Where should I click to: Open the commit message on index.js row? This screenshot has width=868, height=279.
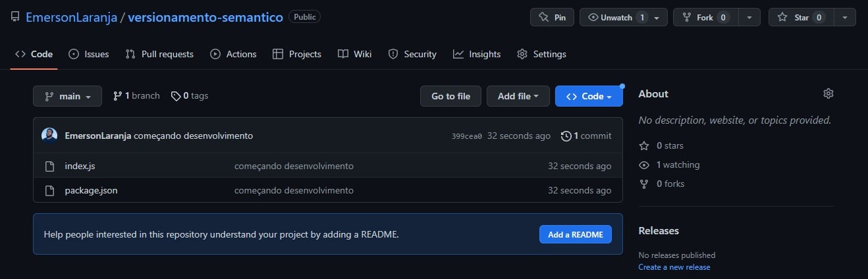294,166
